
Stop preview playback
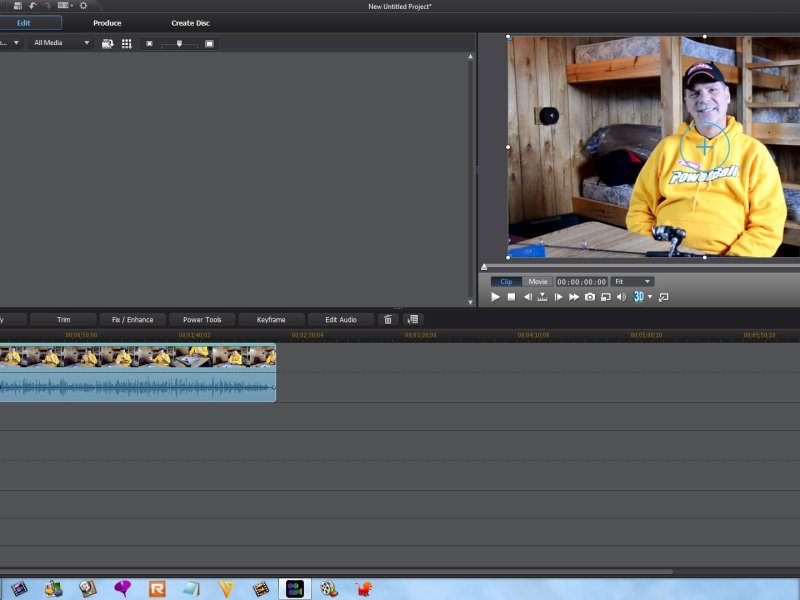511,297
